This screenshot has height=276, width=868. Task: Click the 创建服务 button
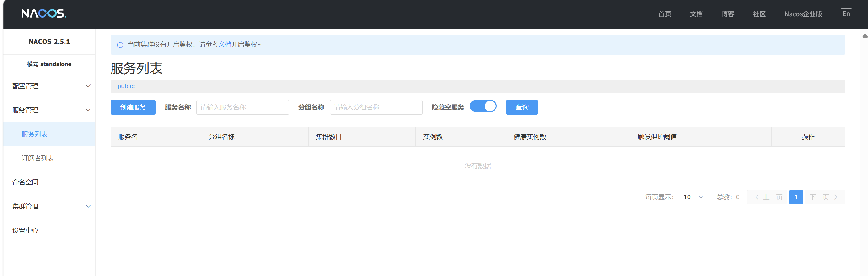point(133,107)
